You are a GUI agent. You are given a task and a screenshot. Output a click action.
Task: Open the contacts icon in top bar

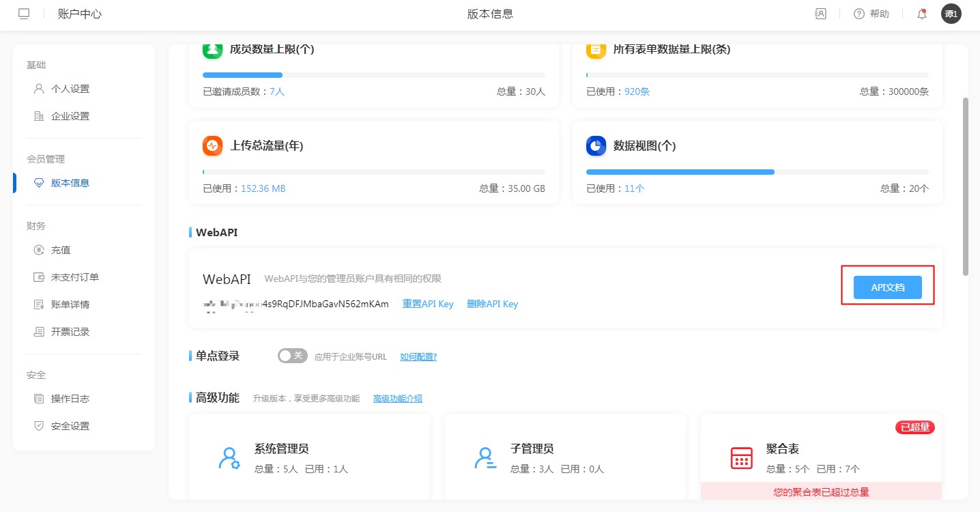tap(820, 14)
